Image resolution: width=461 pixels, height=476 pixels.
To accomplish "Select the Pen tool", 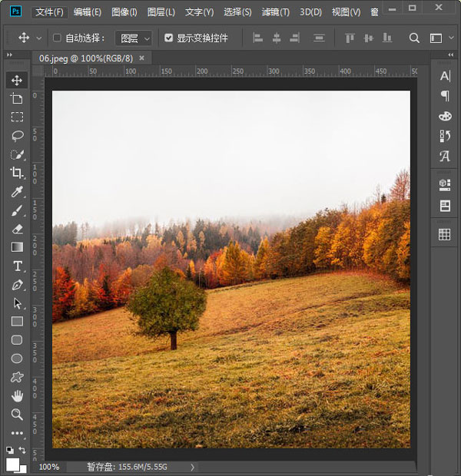I will pyautogui.click(x=18, y=285).
